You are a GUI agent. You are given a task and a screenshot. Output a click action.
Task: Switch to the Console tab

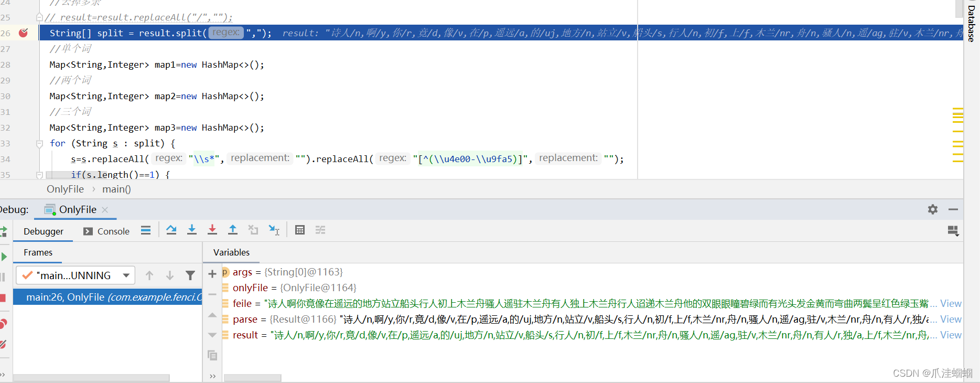pos(106,231)
